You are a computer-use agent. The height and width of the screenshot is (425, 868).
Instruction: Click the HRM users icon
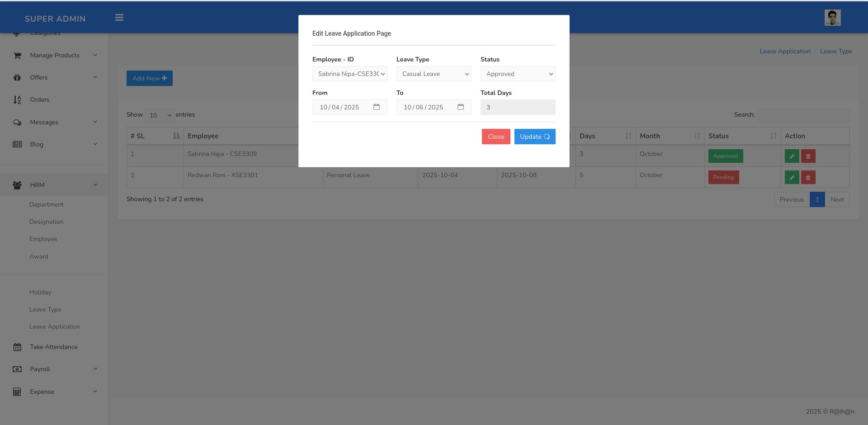pos(17,185)
